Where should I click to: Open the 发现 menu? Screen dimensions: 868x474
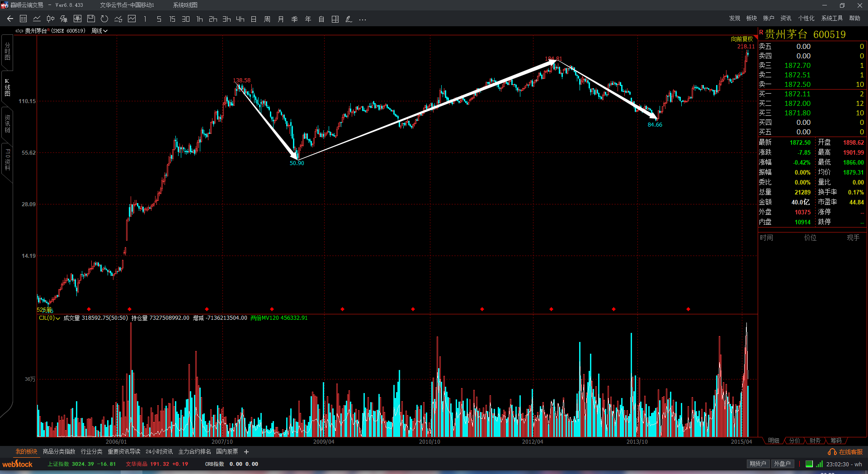tap(735, 18)
